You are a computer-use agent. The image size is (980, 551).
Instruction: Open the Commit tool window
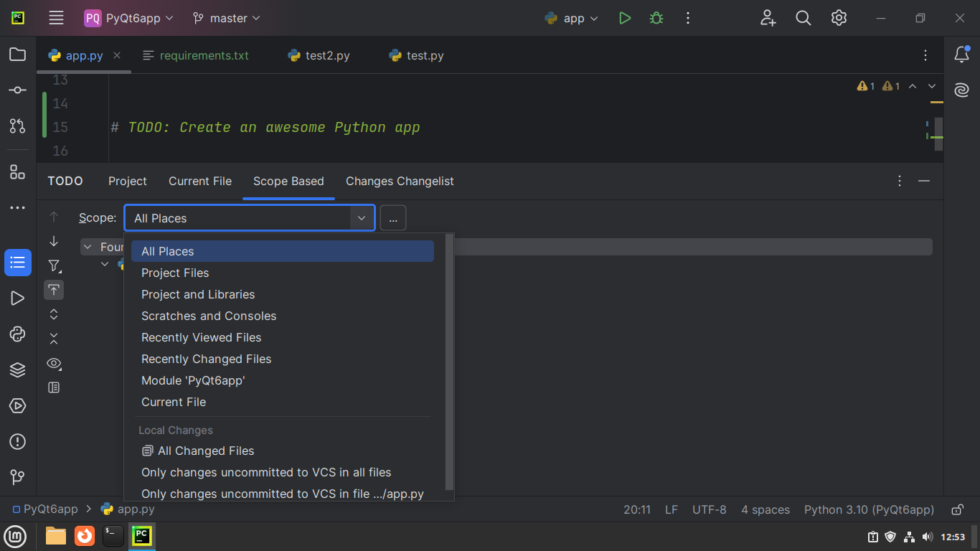pos(17,90)
